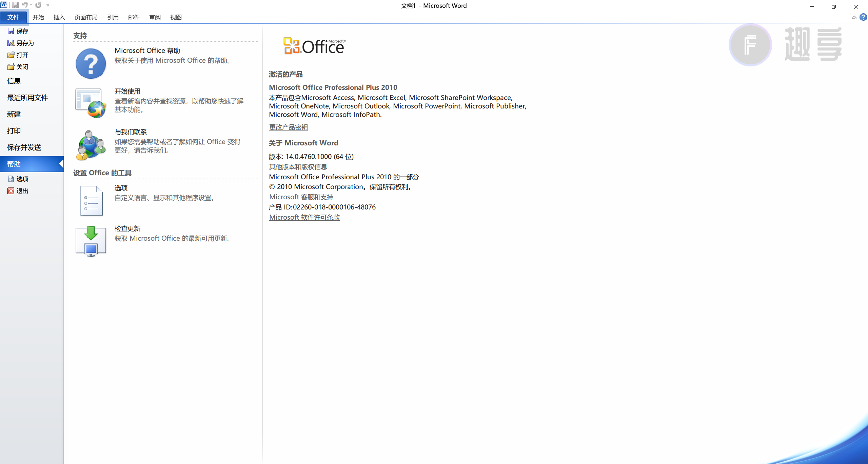Switch to the 邮件 ribbon tab
868x464 pixels.
tap(134, 17)
